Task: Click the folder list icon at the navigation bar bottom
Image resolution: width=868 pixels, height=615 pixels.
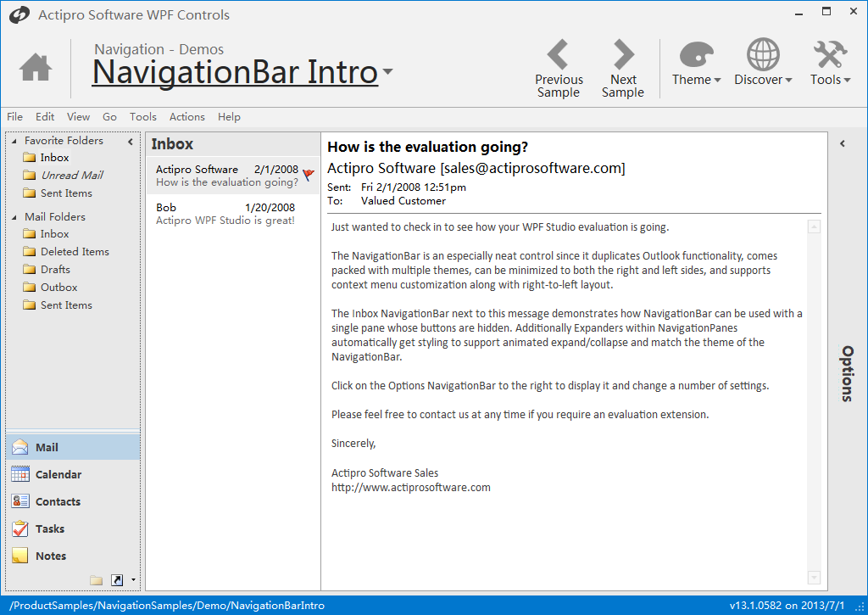Action: 96,580
